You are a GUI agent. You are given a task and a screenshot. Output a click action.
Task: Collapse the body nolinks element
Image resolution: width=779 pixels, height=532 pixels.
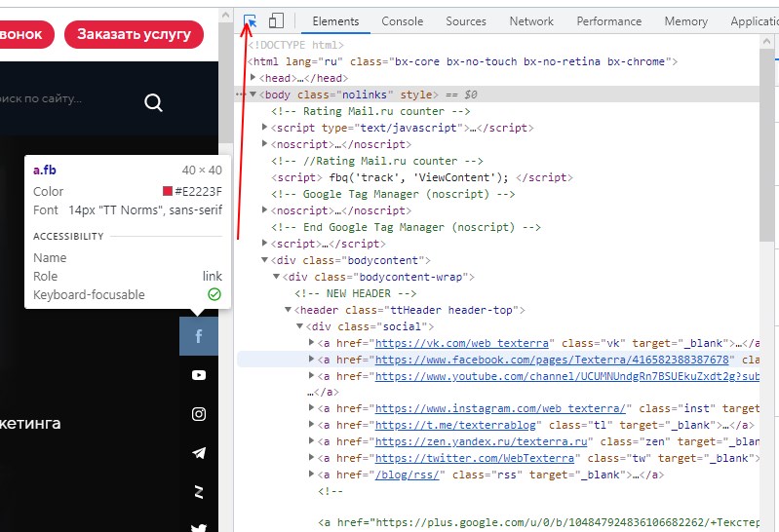(254, 95)
